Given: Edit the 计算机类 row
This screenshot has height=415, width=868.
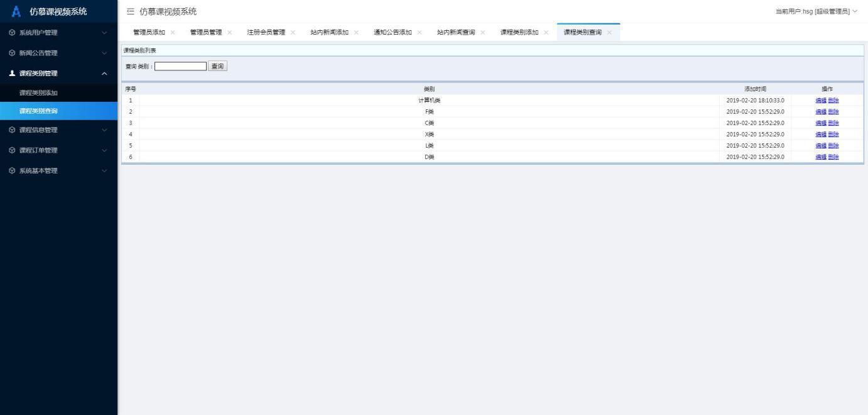Looking at the screenshot, I should (x=821, y=101).
